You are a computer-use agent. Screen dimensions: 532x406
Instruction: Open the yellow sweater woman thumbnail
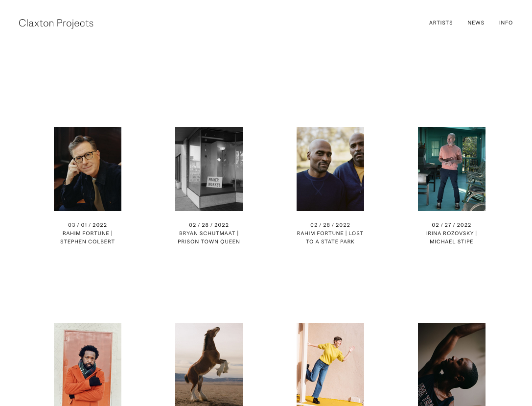click(330, 364)
